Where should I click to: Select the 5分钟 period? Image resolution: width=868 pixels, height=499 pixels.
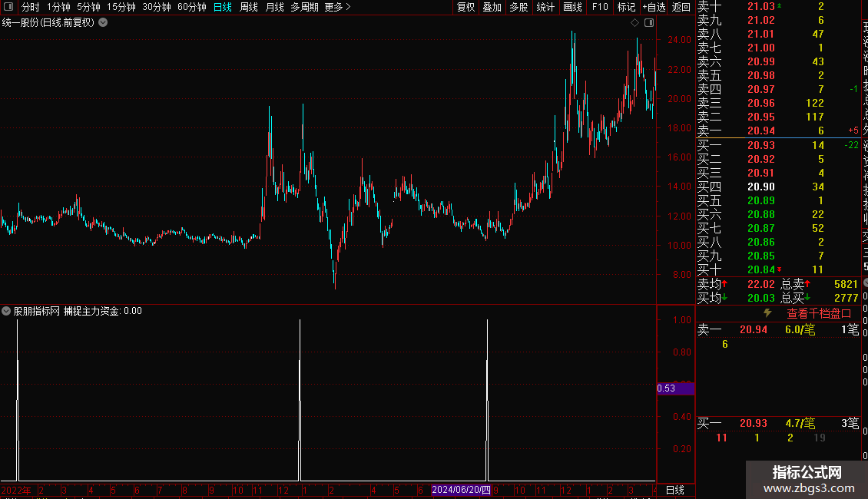[88, 7]
